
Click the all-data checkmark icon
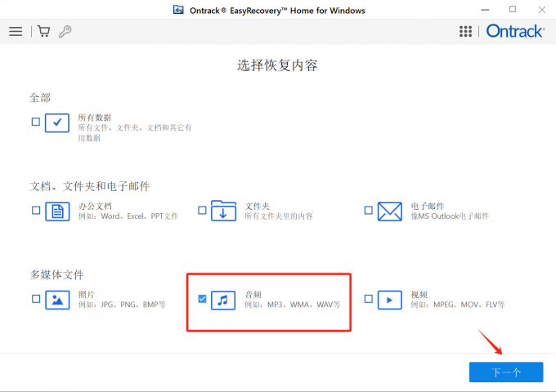coord(56,122)
